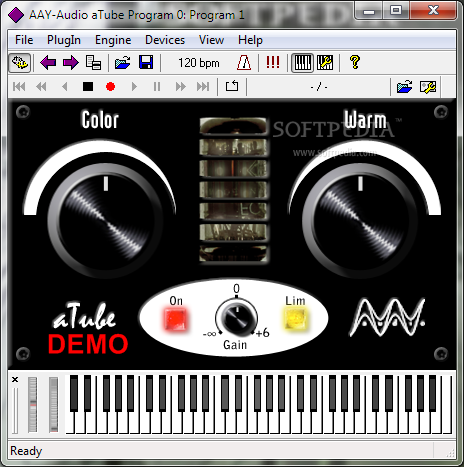Click the fast-forward double-arrow control
This screenshot has width=464, height=467.
click(181, 87)
